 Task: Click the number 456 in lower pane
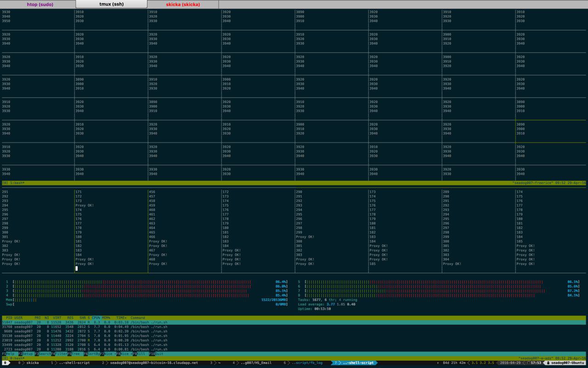[152, 192]
